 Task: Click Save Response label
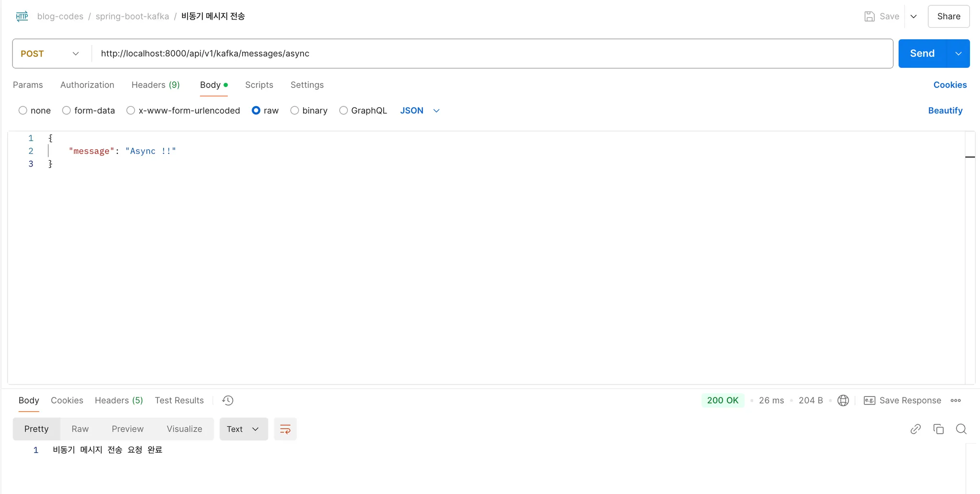click(x=910, y=400)
